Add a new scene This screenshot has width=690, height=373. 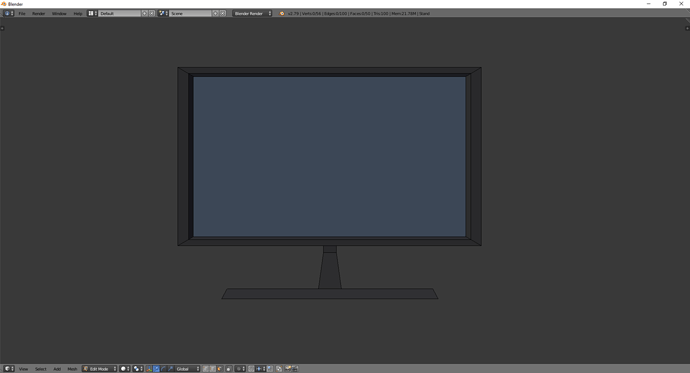[x=216, y=13]
